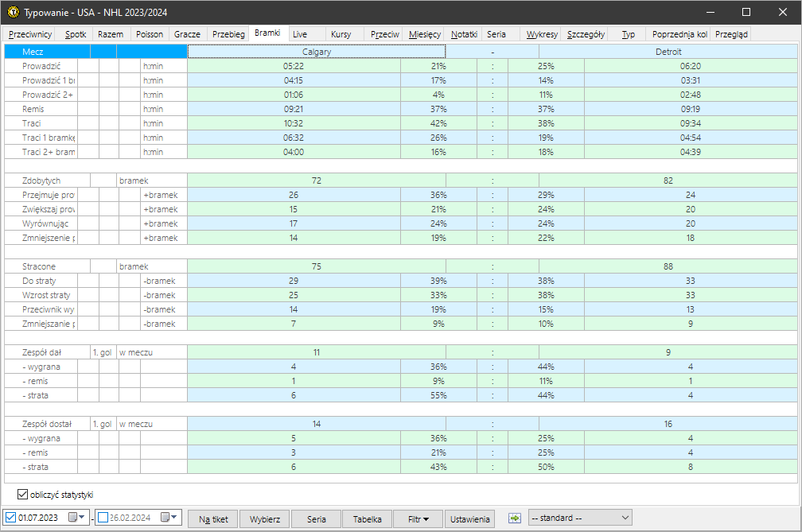Open the end date calendar picker
This screenshot has width=802, height=532.
point(169,518)
